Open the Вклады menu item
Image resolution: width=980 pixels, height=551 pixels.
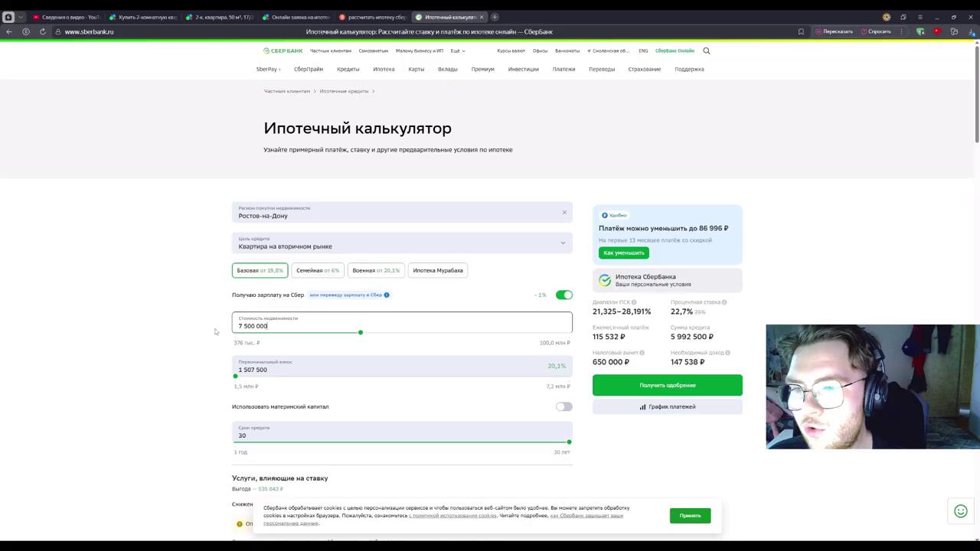point(447,69)
